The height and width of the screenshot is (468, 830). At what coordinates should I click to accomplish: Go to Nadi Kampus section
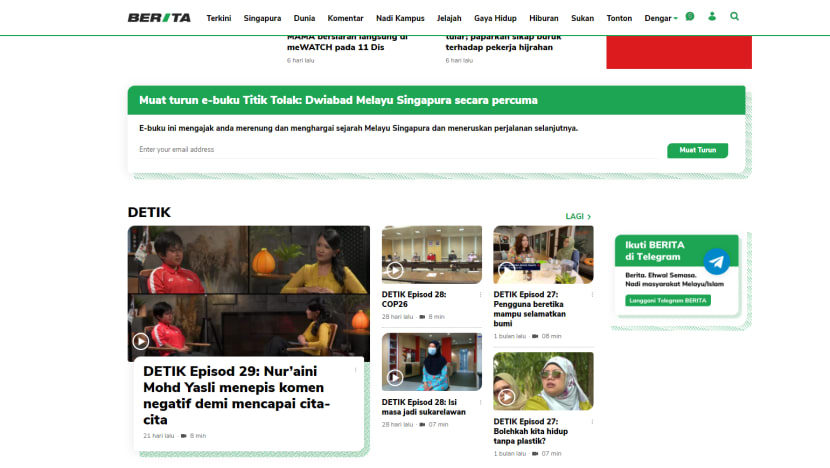click(x=400, y=18)
